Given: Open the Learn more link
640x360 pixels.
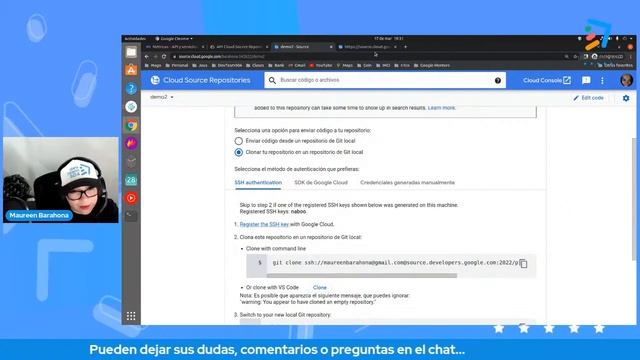Looking at the screenshot, I should coord(441,108).
